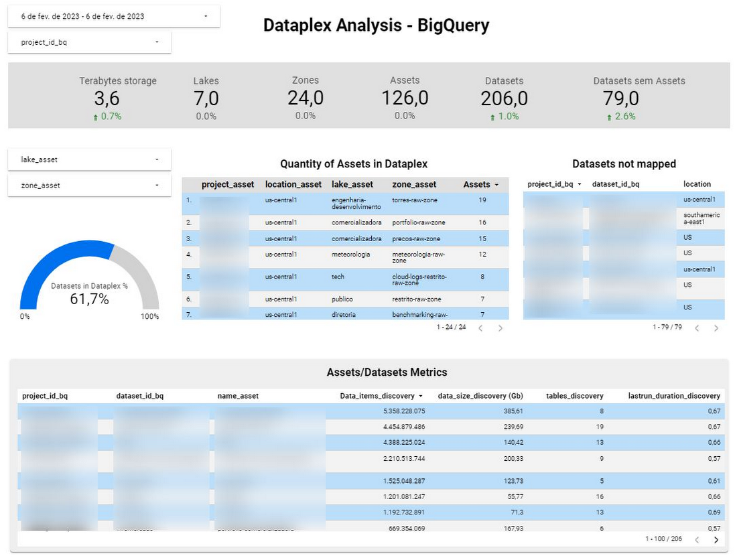The width and height of the screenshot is (737, 560).
Task: Click the Datasets sem Assets value 79,0
Action: point(621,98)
